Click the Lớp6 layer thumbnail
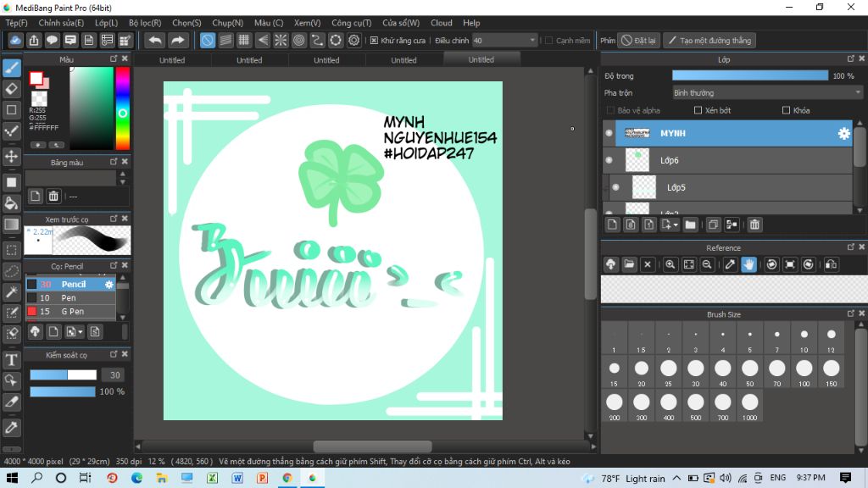 tap(637, 160)
